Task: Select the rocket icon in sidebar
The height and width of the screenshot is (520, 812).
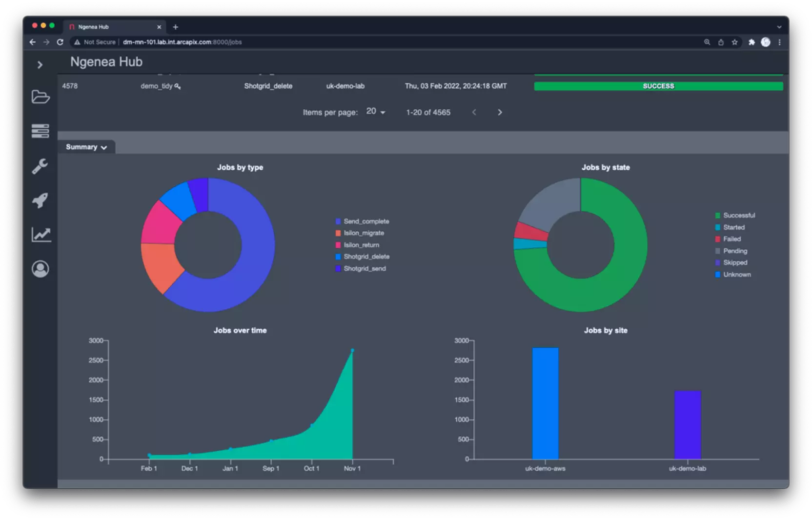Action: [41, 200]
